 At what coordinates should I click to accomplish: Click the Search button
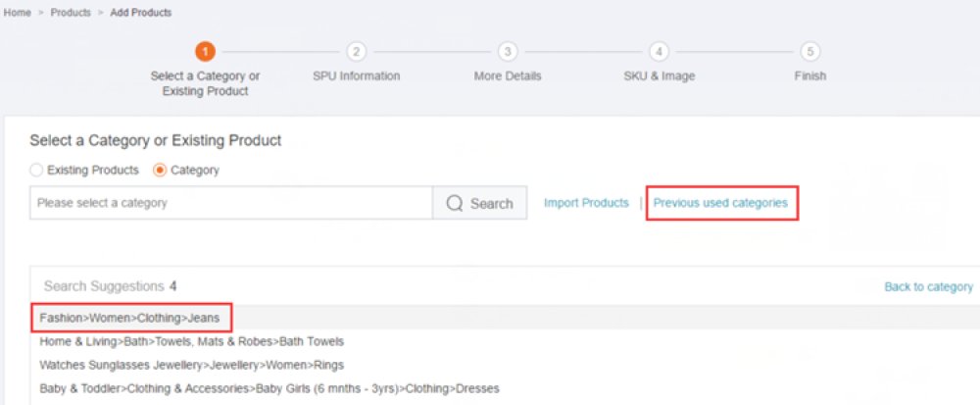pos(479,203)
